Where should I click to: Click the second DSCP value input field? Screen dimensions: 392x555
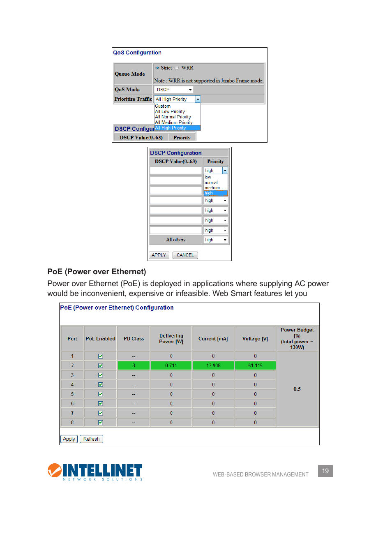pos(176,180)
